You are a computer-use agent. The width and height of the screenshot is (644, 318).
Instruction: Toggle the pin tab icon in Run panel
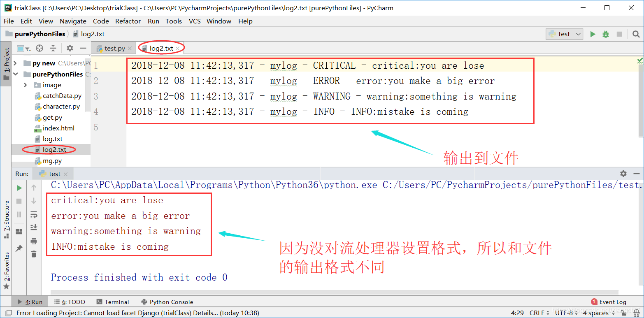point(19,248)
